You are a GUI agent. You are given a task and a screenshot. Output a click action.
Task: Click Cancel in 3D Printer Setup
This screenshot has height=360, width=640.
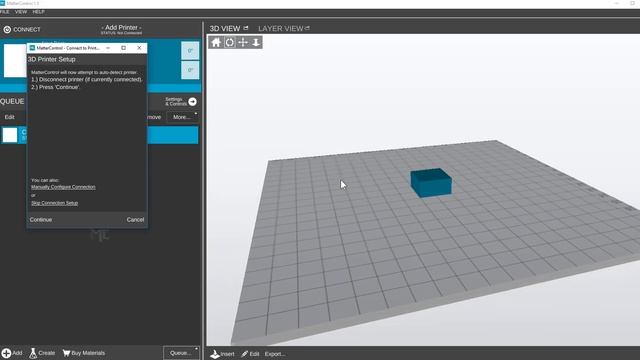tap(135, 220)
